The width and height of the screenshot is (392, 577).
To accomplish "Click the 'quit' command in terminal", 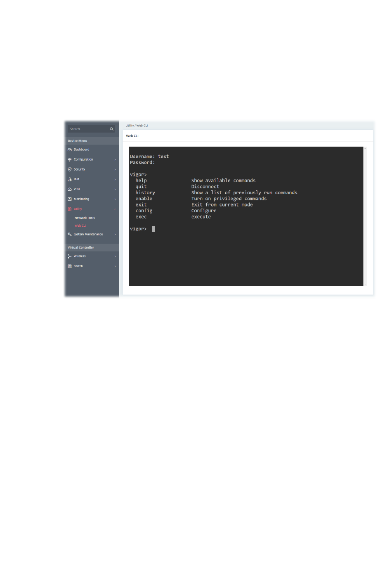I will pyautogui.click(x=141, y=187).
